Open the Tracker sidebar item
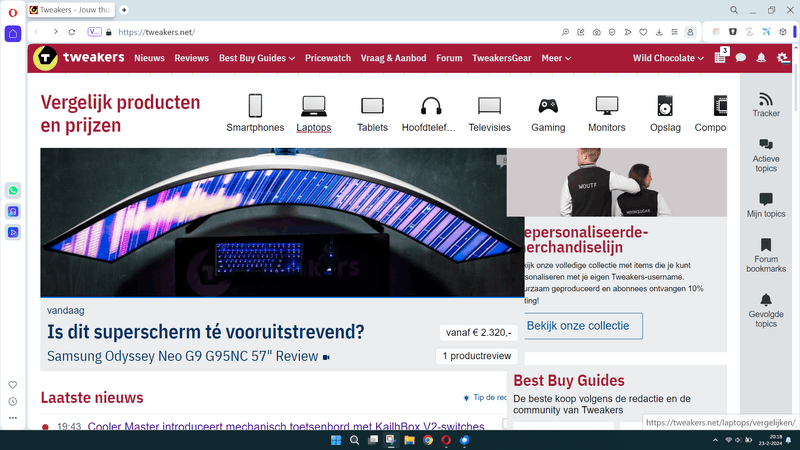This screenshot has height=450, width=800. (766, 105)
